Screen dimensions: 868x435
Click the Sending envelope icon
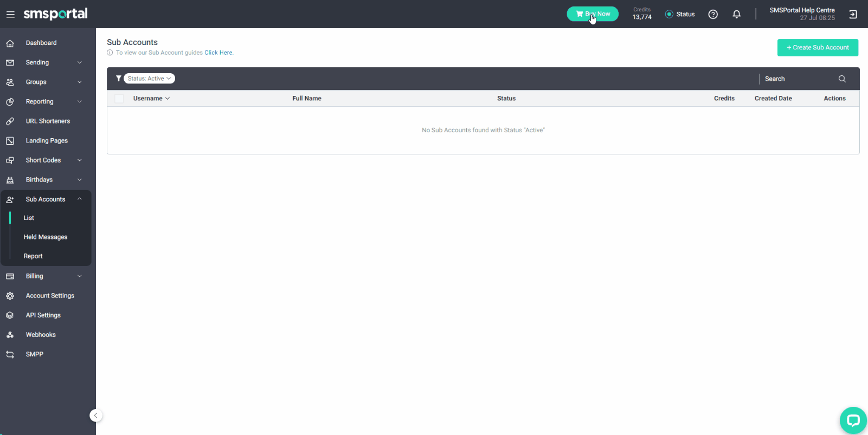click(10, 63)
